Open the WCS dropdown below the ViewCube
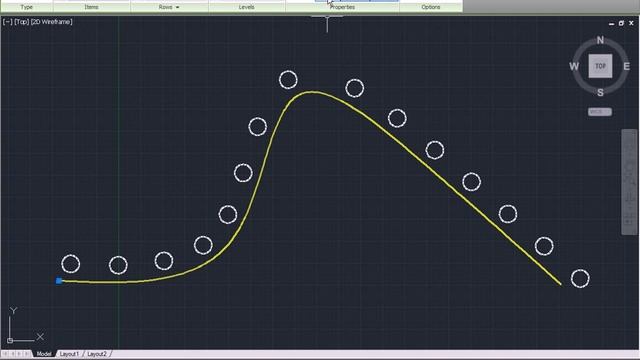Image resolution: width=640 pixels, height=360 pixels. point(600,111)
